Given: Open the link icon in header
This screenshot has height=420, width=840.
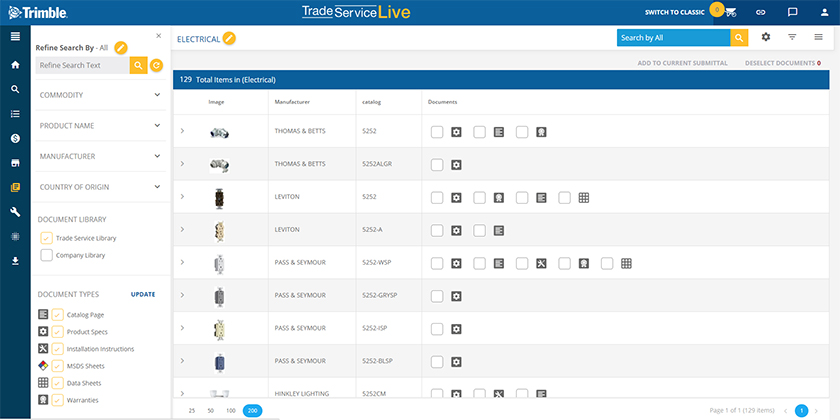Looking at the screenshot, I should [761, 12].
